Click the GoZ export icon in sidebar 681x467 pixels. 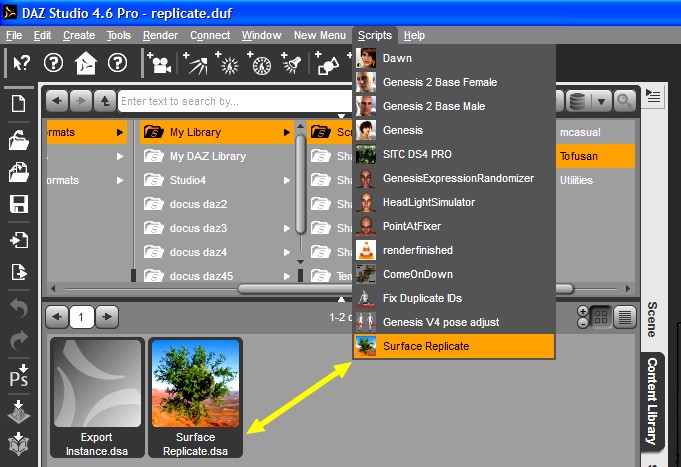click(x=19, y=411)
